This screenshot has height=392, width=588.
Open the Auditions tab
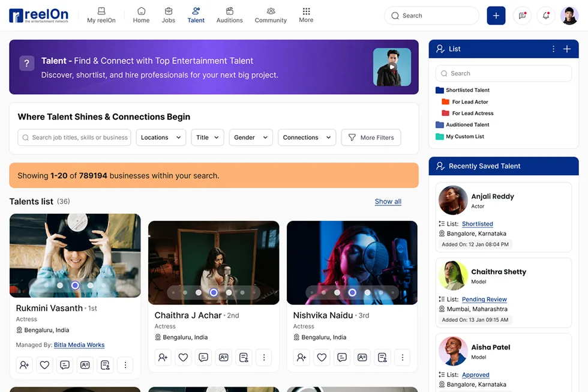(x=229, y=16)
